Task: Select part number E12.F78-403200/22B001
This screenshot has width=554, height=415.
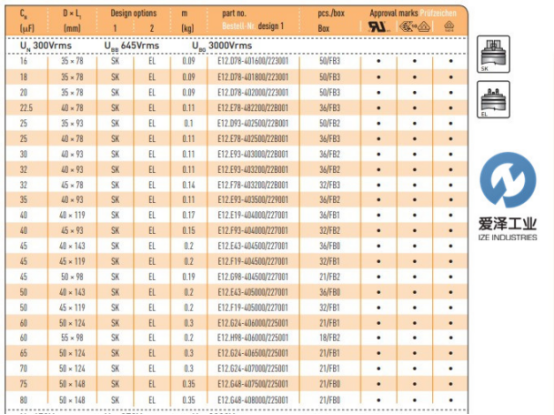Action: coord(253,185)
